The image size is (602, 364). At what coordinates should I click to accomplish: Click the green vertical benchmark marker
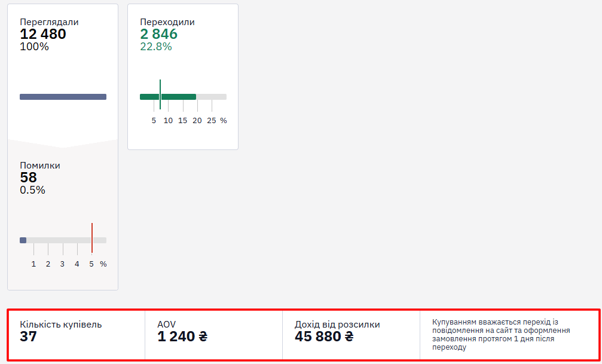[x=160, y=94]
